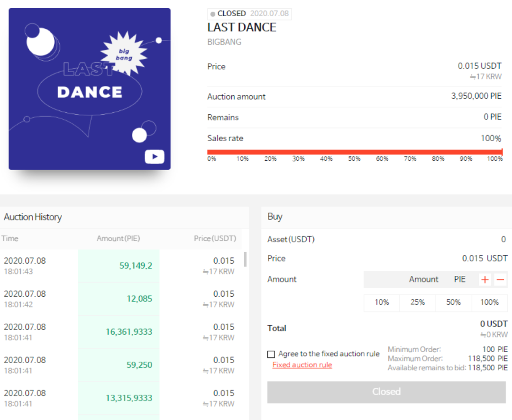Select the 25% amount button
The height and width of the screenshot is (420, 512).
pos(418,302)
